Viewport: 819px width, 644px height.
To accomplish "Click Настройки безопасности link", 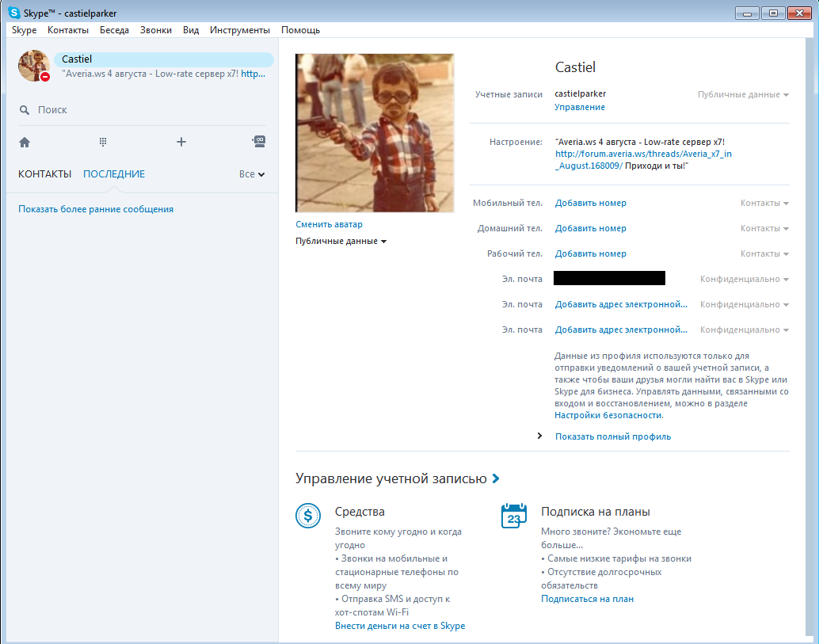I will tap(608, 415).
